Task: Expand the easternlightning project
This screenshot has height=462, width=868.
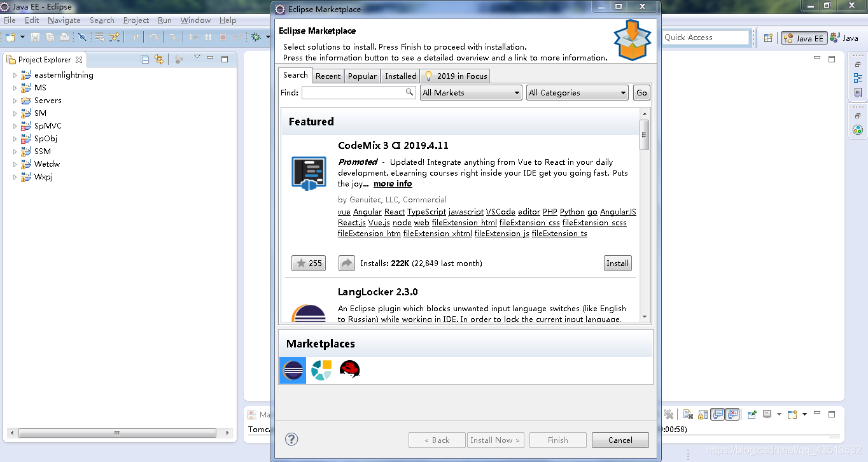Action: [15, 75]
